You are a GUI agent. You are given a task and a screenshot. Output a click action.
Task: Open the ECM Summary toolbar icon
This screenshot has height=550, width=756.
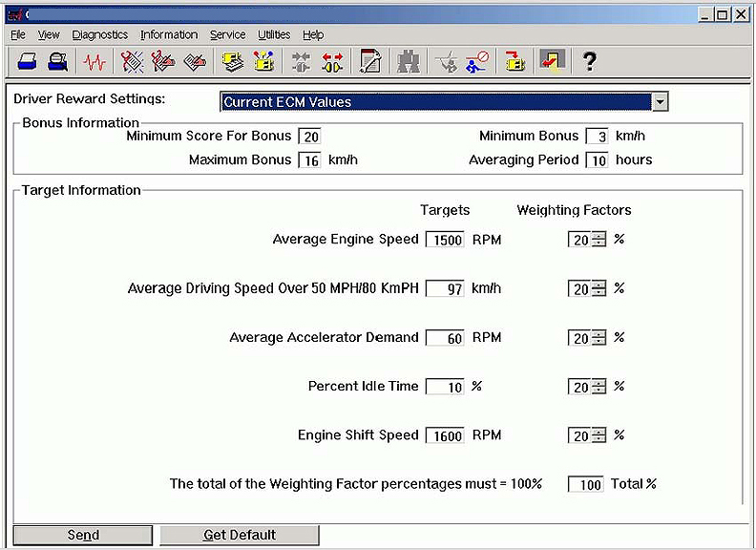233,62
